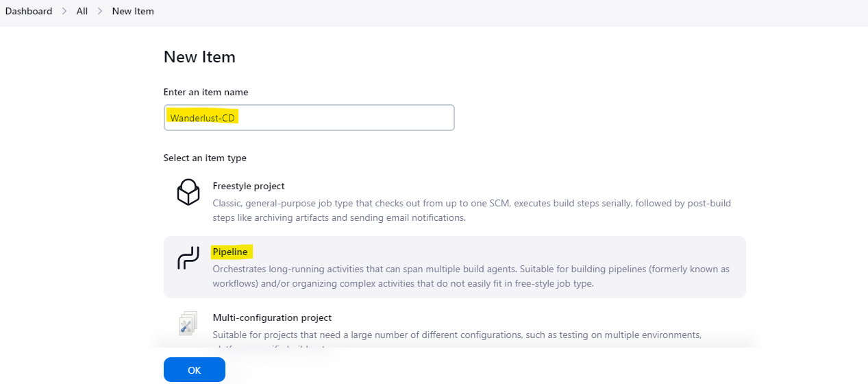Viewport: 868px width, 384px height.
Task: Click the 'Enter an item name' label
Action: [x=206, y=92]
